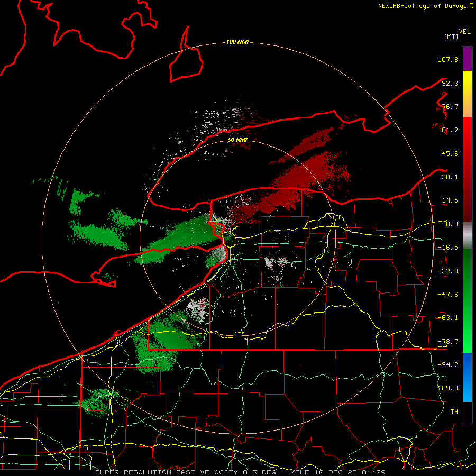Click the -63.1 velocity scale value

(448, 318)
